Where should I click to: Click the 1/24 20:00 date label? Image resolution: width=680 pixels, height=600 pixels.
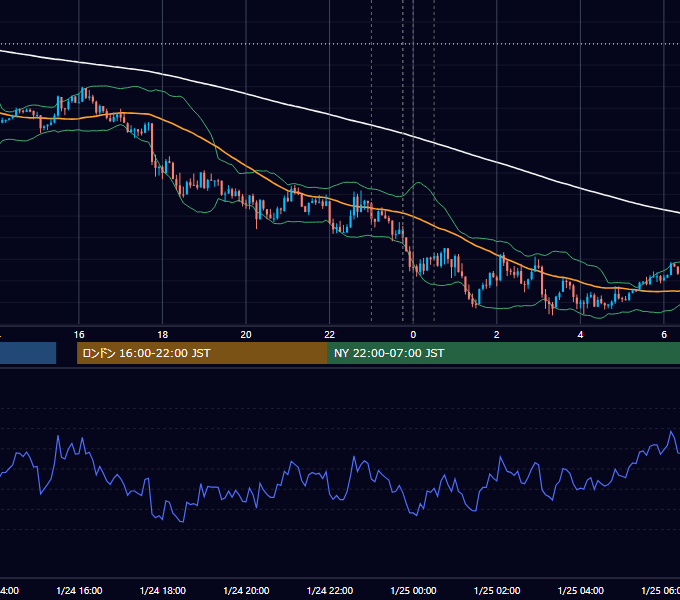pyautogui.click(x=246, y=590)
